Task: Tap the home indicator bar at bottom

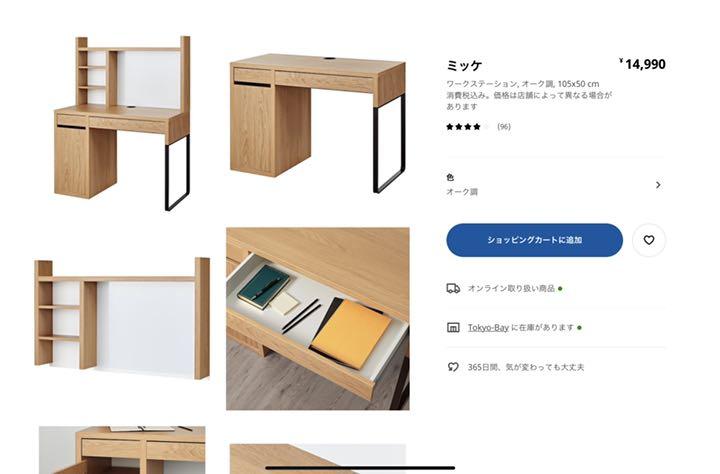Action: coord(360,468)
